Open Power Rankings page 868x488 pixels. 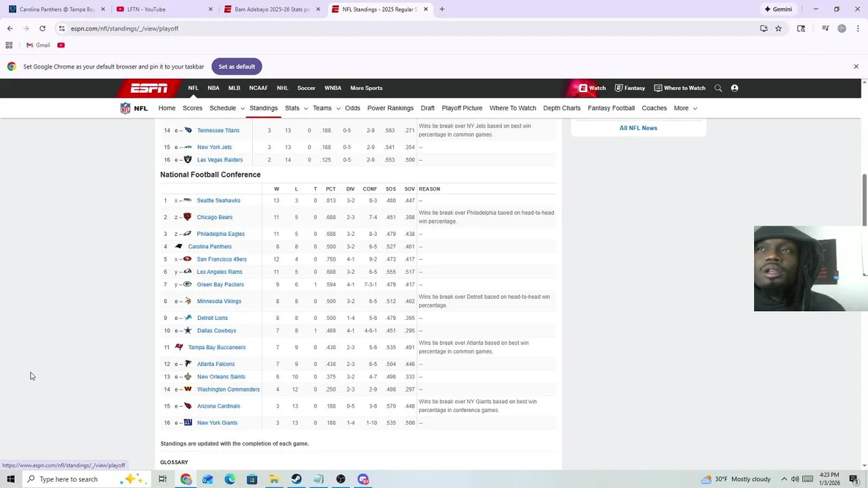pyautogui.click(x=390, y=108)
